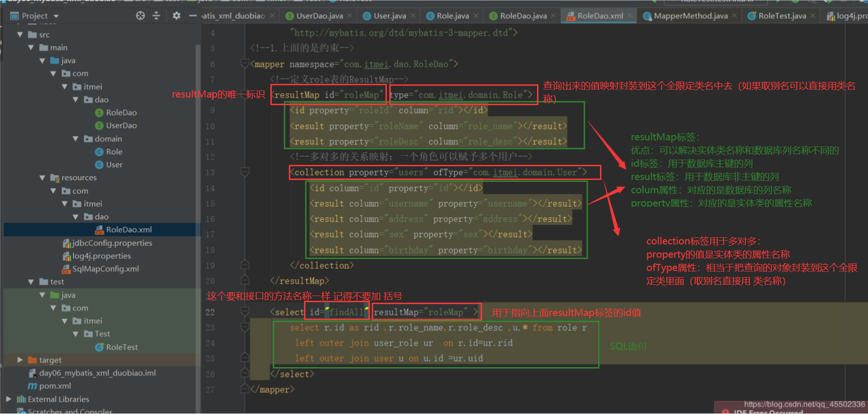Click line number 27 in gutter
This screenshot has width=868, height=414.
pyautogui.click(x=210, y=389)
